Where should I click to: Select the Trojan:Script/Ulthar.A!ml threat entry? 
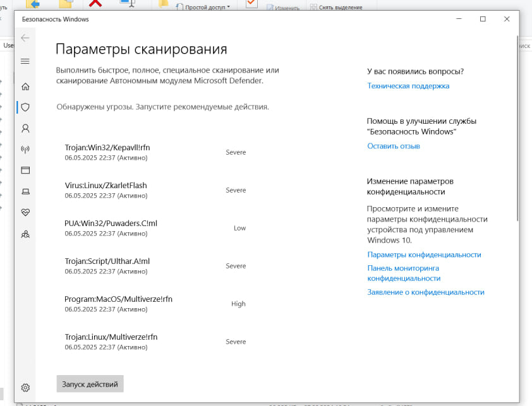click(155, 266)
